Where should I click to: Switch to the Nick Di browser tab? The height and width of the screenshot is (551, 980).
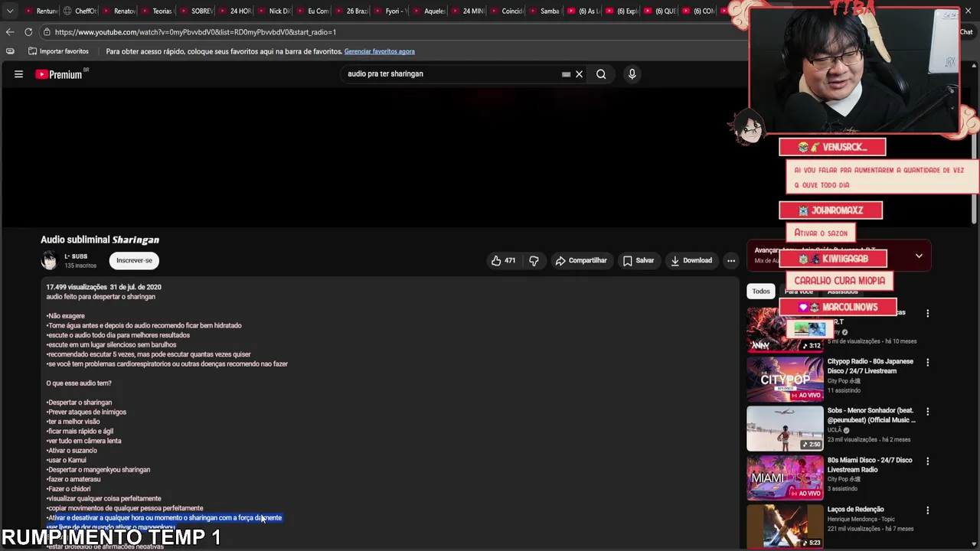(274, 11)
